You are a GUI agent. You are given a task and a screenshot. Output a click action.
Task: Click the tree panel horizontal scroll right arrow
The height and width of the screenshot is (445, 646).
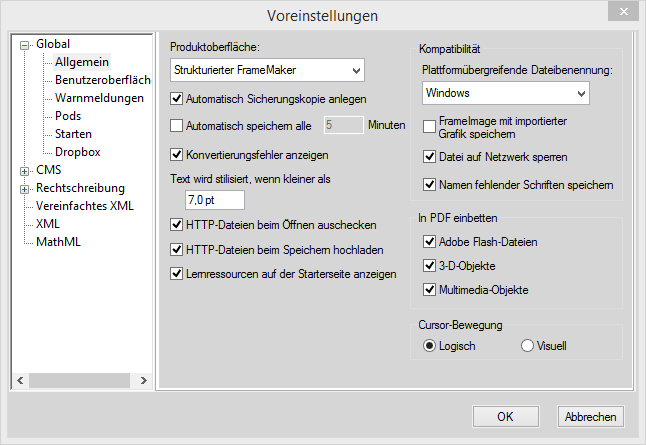pos(142,381)
